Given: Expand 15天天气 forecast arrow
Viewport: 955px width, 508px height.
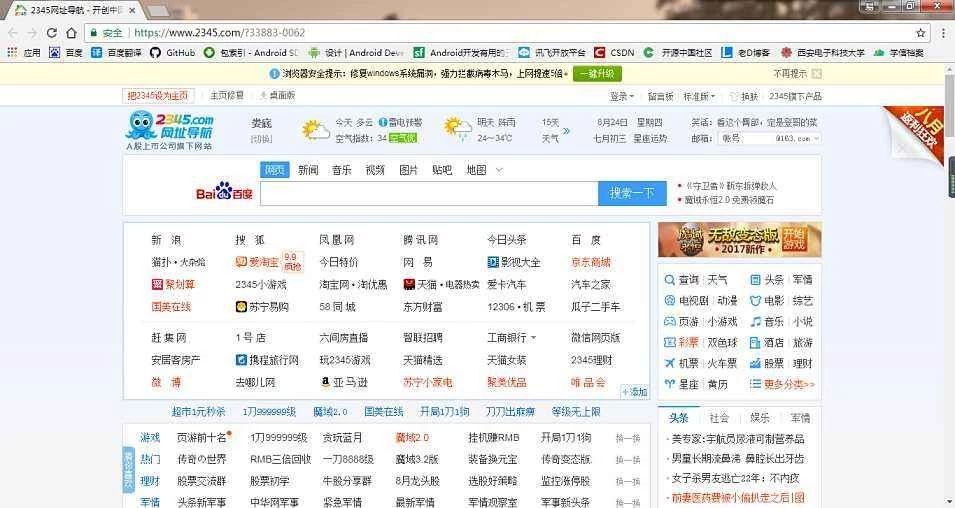Looking at the screenshot, I should 566,130.
